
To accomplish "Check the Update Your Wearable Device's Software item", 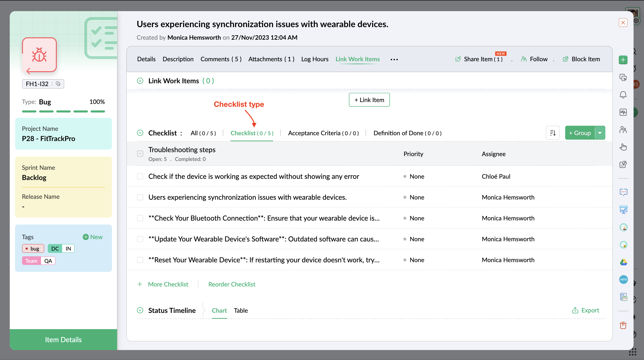I will pos(140,239).
